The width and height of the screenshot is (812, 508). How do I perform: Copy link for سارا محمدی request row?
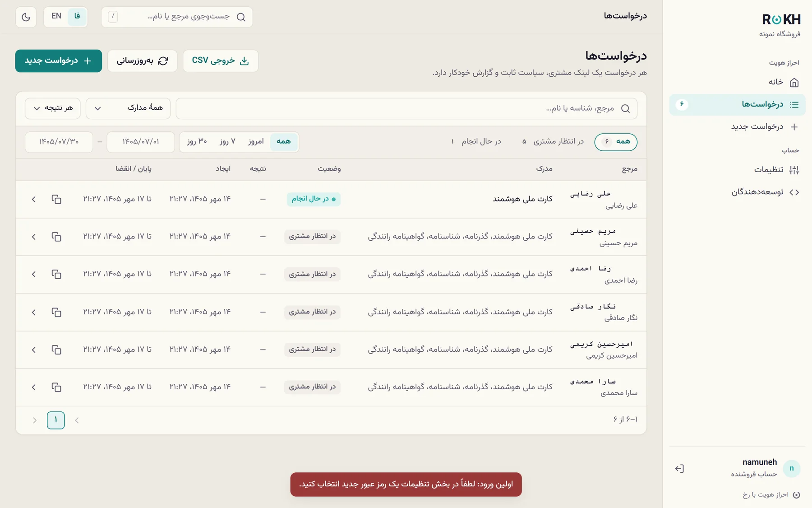click(56, 387)
